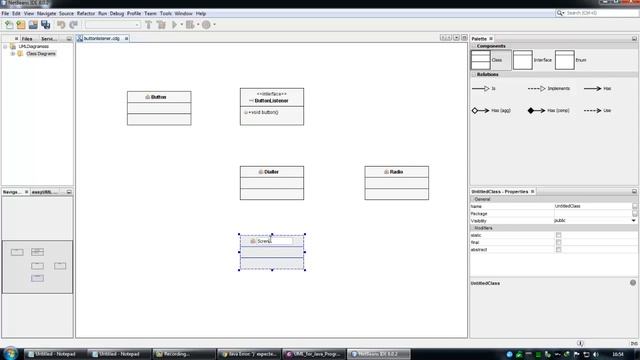Click the void button() method entry
Screen dimensions: 640x360
[262, 112]
